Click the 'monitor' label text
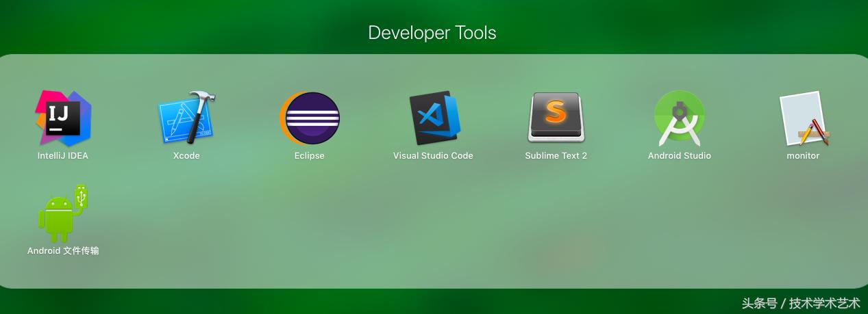Image resolution: width=868 pixels, height=314 pixels. (803, 156)
